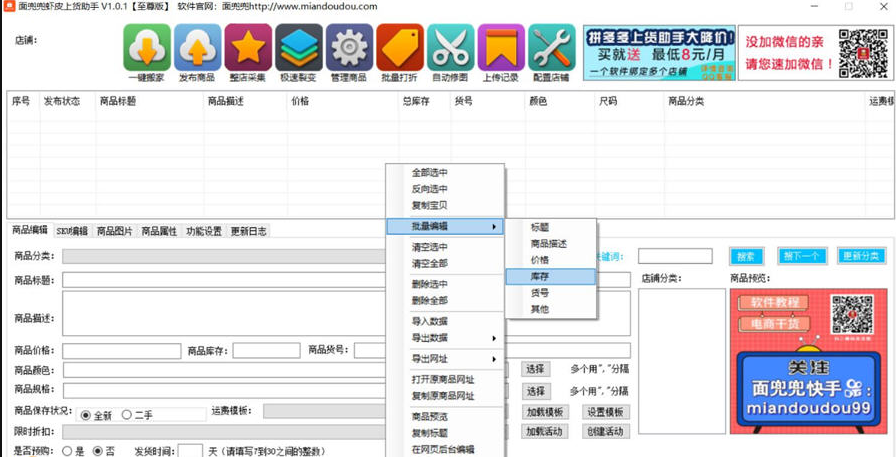The image size is (896, 457).
Task: Choose 否 for 是否预购
Action: 97,451
